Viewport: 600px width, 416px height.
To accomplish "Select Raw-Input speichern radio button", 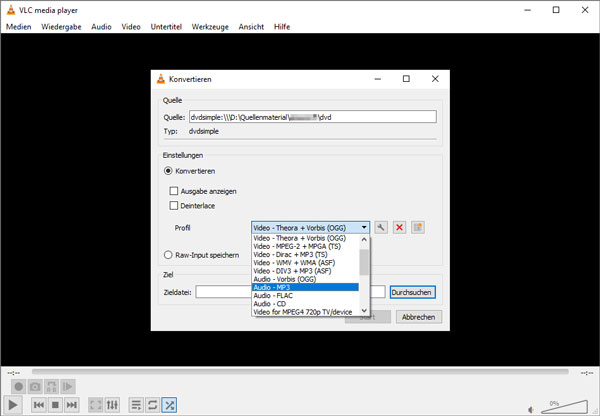I will pos(168,255).
